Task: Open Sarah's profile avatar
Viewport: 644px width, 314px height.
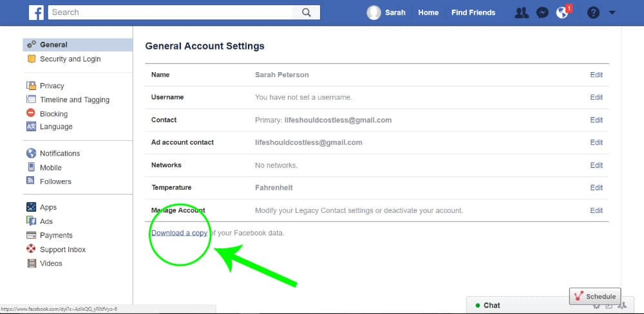Action: pos(374,13)
